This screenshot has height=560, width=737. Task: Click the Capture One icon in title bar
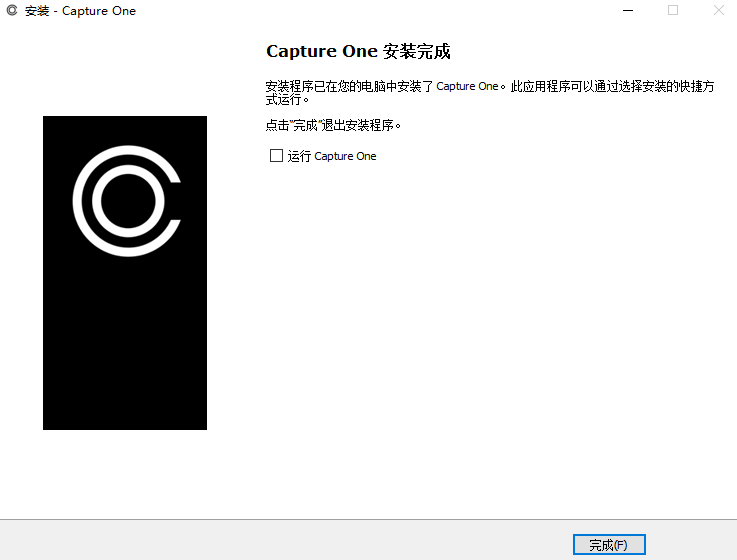coord(12,10)
